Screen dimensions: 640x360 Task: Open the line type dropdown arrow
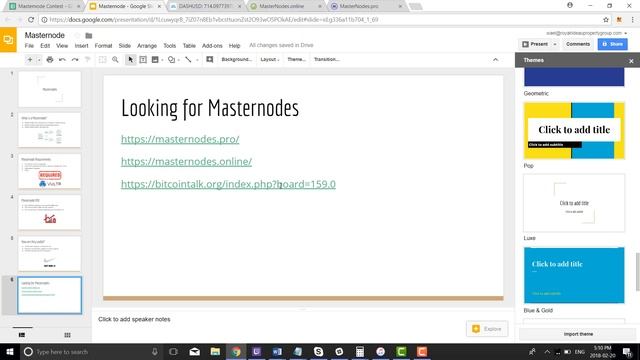click(x=197, y=60)
